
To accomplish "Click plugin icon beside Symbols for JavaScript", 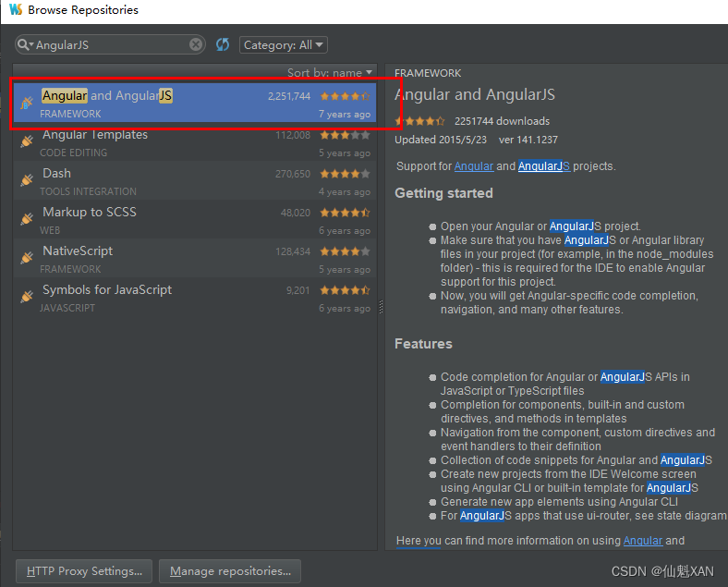I will (27, 297).
